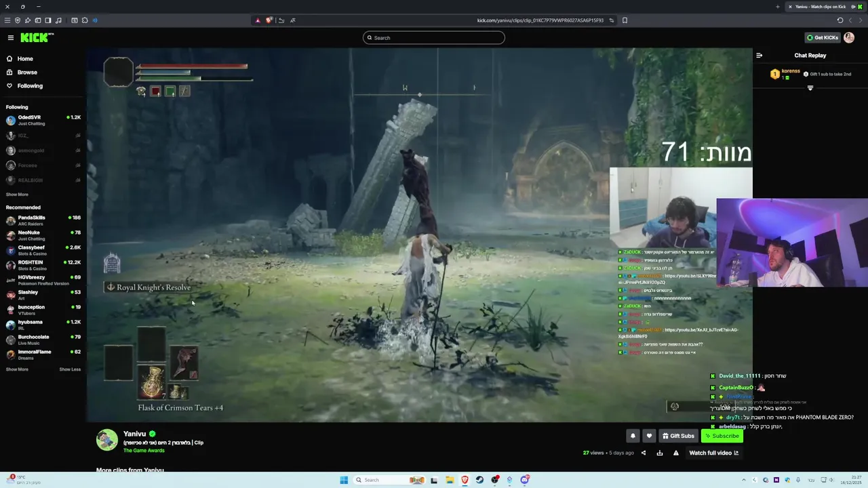Toggle the heart follow button
The width and height of the screenshot is (868, 488).
tap(649, 436)
